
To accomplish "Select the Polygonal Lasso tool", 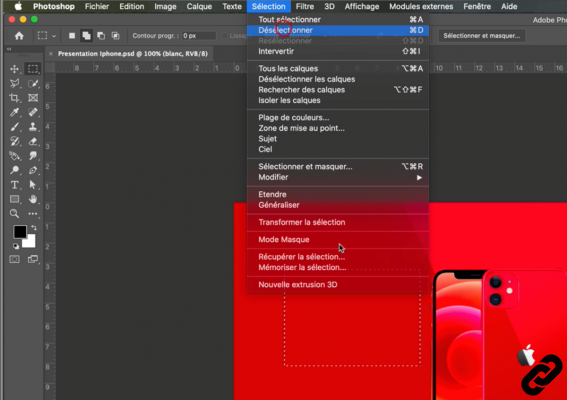I will pos(14,84).
